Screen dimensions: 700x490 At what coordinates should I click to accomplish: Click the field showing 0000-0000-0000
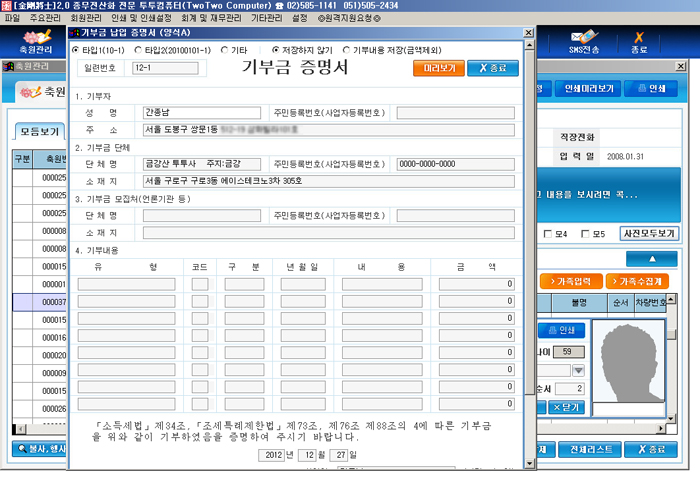click(x=455, y=164)
